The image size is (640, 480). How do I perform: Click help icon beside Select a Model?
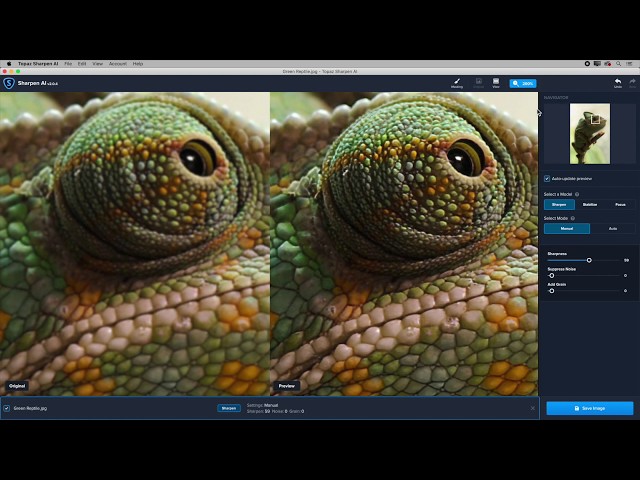(577, 193)
